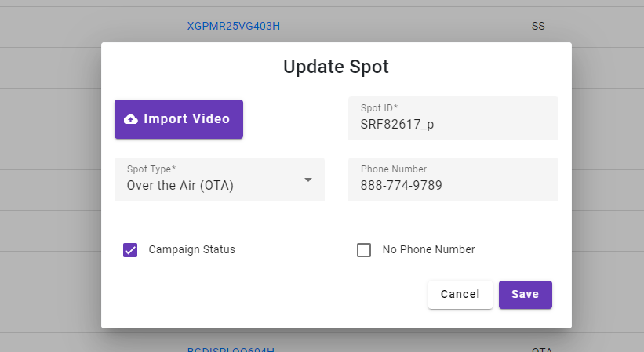This screenshot has height=352, width=644.
Task: Click the Spot Type dropdown arrow
Action: 308,180
